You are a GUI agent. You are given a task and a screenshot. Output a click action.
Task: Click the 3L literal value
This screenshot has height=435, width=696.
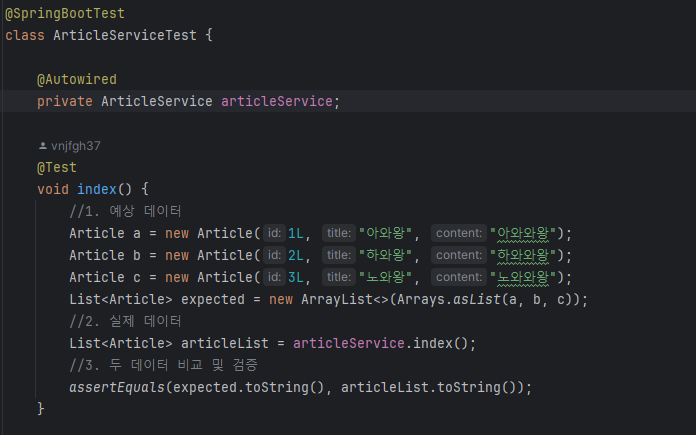(296, 277)
